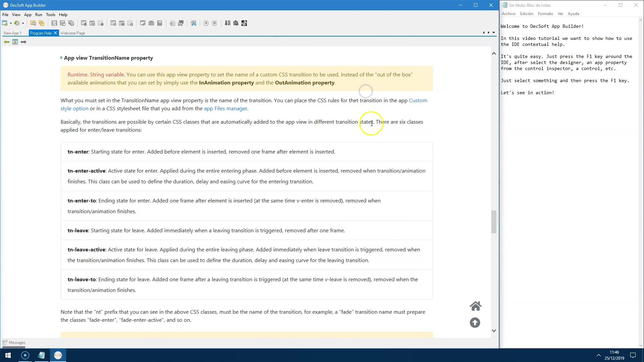
Task: Click the app options tools icon
Action: tap(194, 23)
